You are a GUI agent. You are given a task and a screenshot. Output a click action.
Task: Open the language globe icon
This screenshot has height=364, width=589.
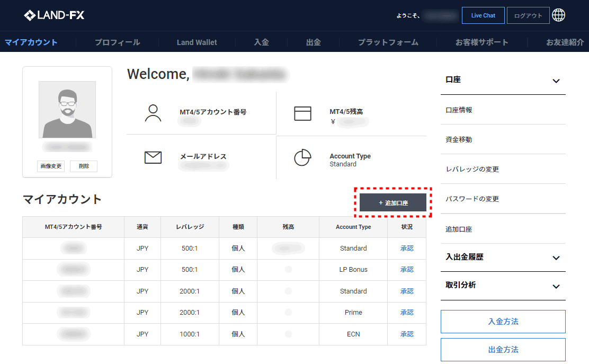[559, 15]
